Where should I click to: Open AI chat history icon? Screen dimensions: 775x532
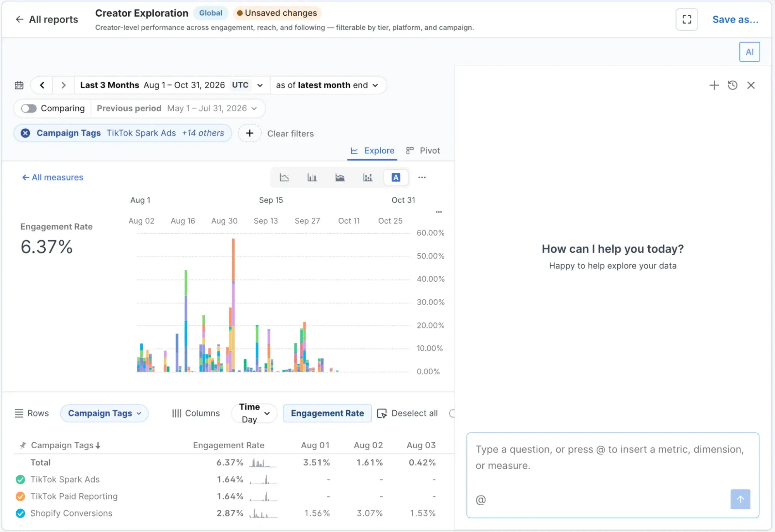coord(732,85)
